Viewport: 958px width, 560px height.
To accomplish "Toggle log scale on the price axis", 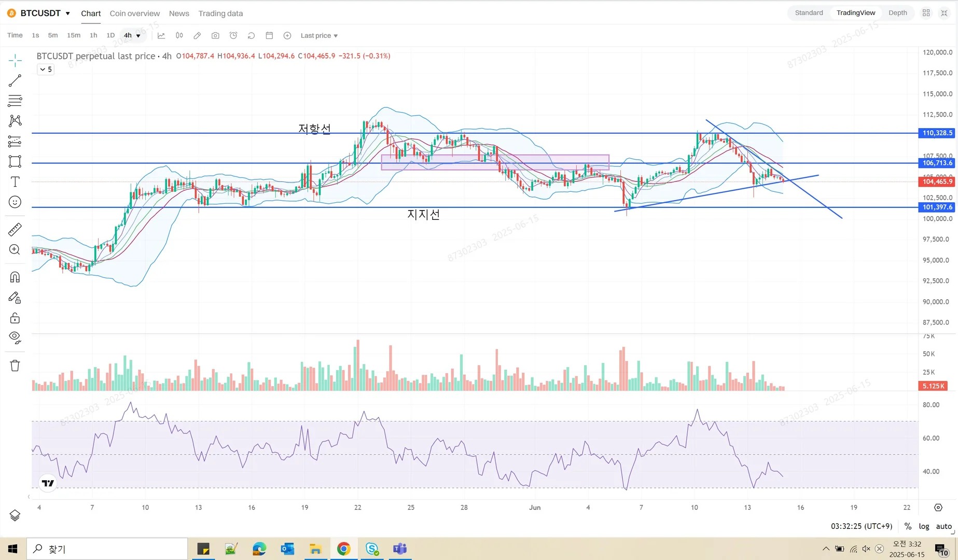I will (x=924, y=526).
